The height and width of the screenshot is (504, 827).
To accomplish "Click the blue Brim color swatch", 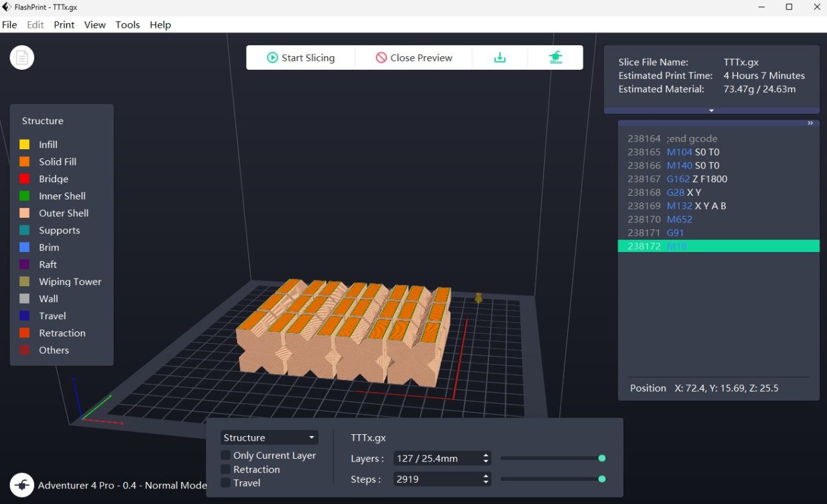I will coord(25,247).
